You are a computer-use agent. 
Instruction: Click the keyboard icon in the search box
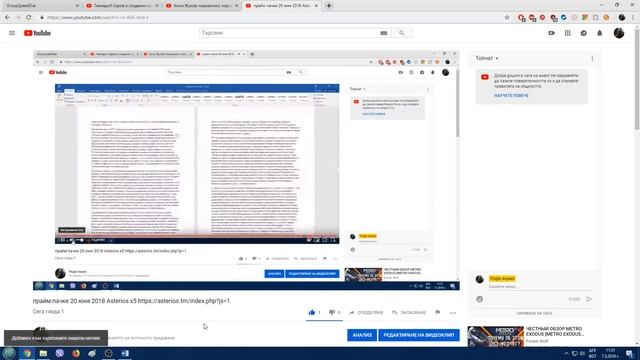click(x=384, y=33)
